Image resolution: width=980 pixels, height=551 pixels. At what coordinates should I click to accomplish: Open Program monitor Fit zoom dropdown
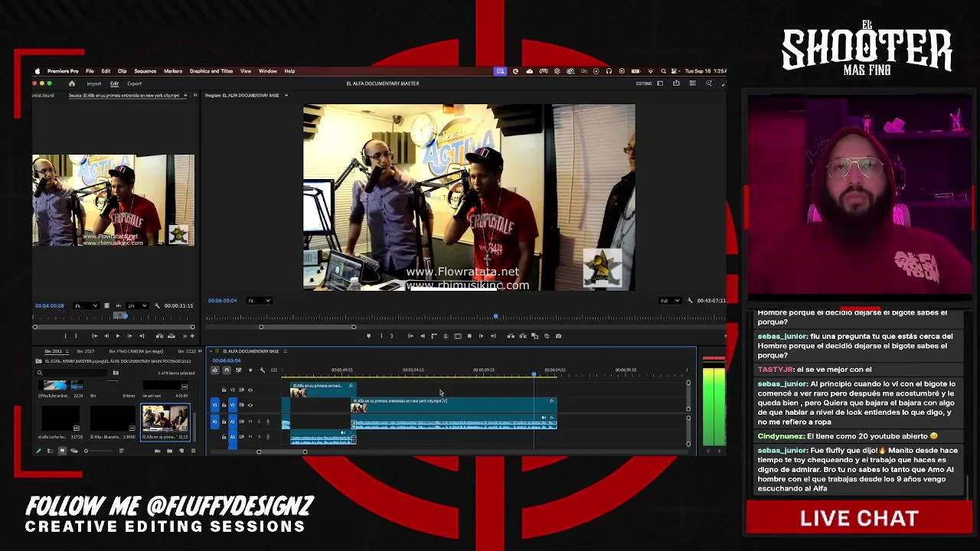[x=259, y=301]
